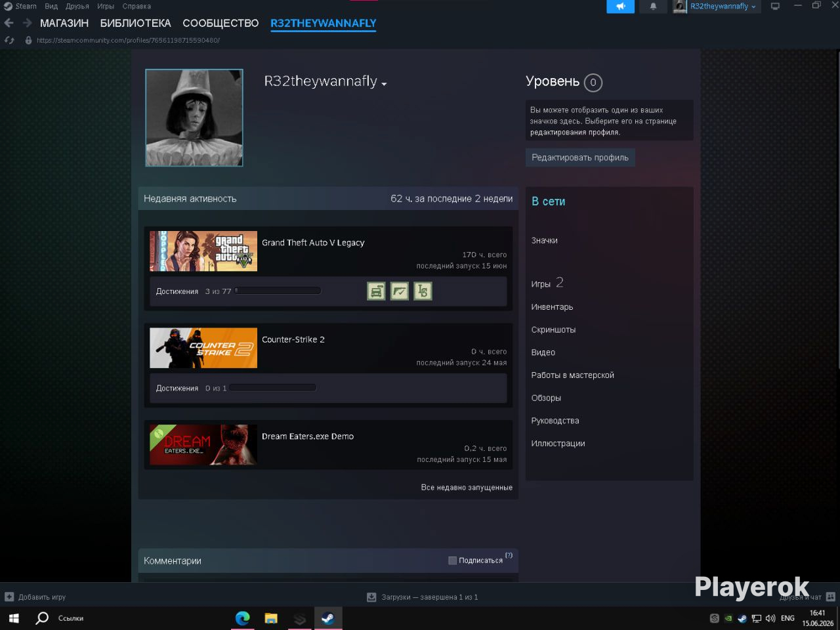Click the ENG language indicator in the tray
The image size is (840, 630).
(787, 618)
